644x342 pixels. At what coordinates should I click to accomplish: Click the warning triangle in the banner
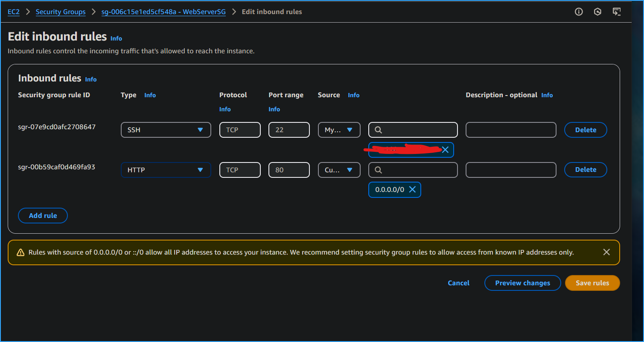pyautogui.click(x=20, y=252)
